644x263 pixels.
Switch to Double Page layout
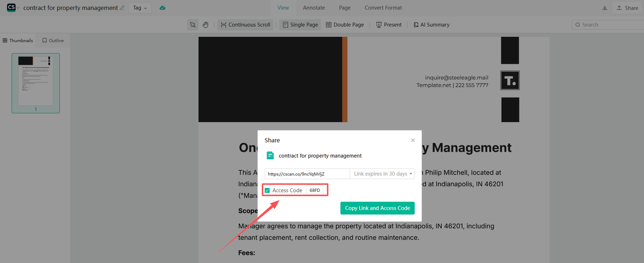pos(345,25)
